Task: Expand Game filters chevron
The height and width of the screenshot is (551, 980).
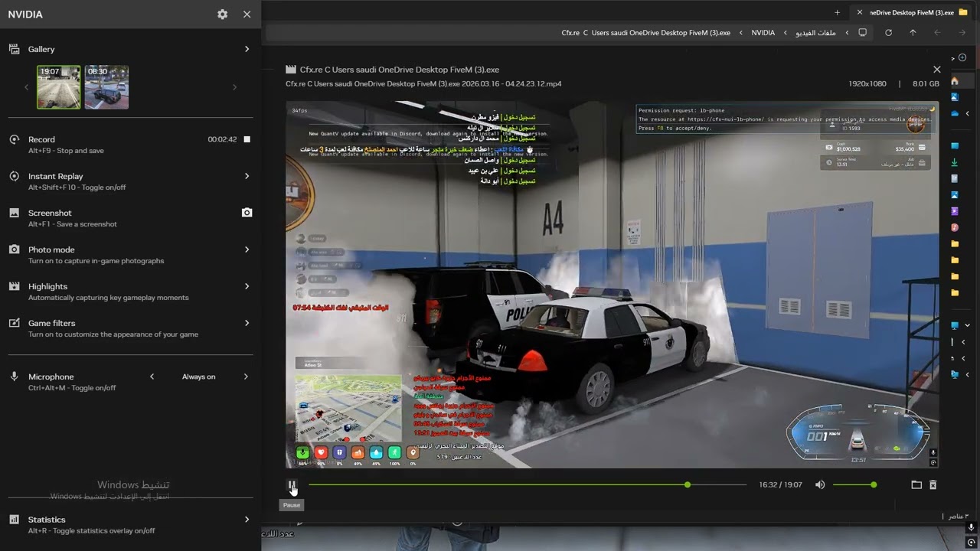Action: click(x=247, y=323)
